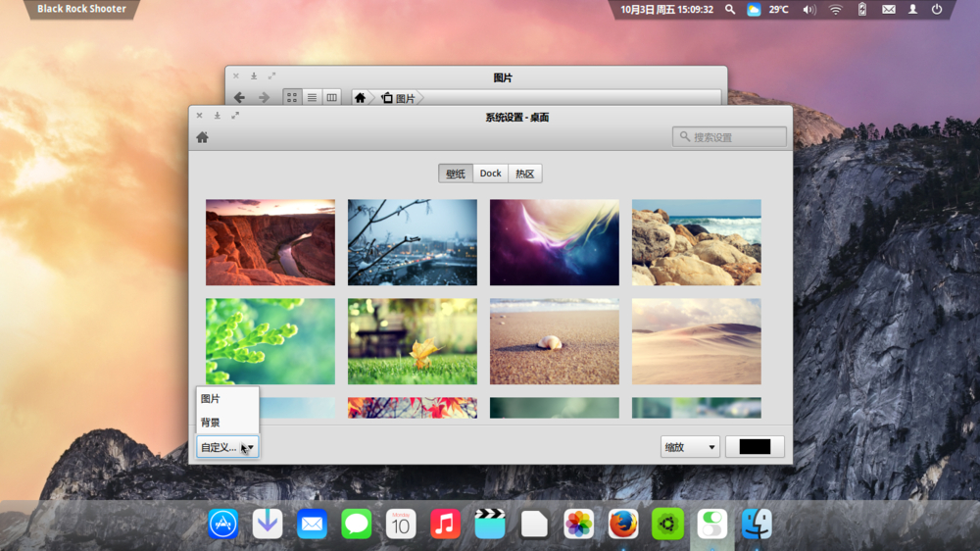The height and width of the screenshot is (551, 980).
Task: Choose 图片 from the open dropdown list
Action: [211, 399]
